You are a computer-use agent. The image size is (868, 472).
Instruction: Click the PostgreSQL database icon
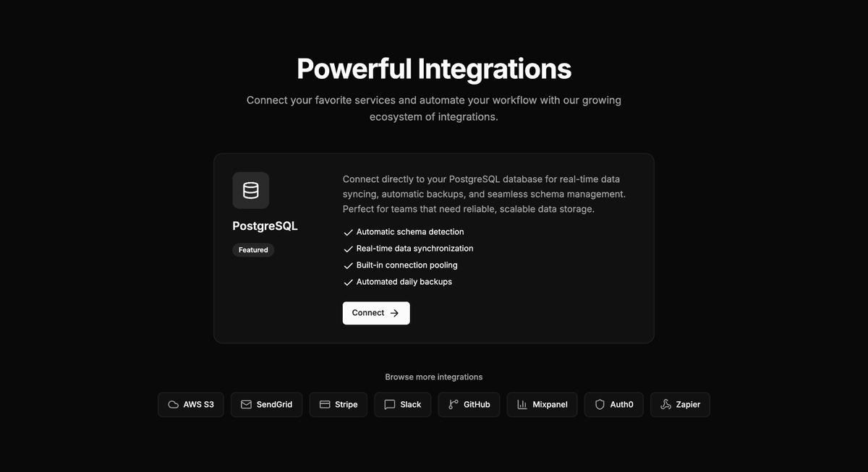click(250, 189)
